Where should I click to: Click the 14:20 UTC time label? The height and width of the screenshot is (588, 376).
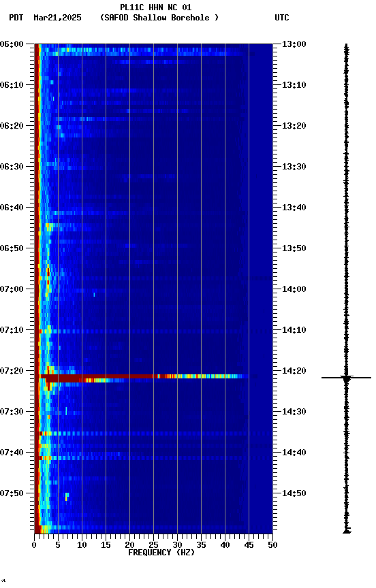coord(294,371)
